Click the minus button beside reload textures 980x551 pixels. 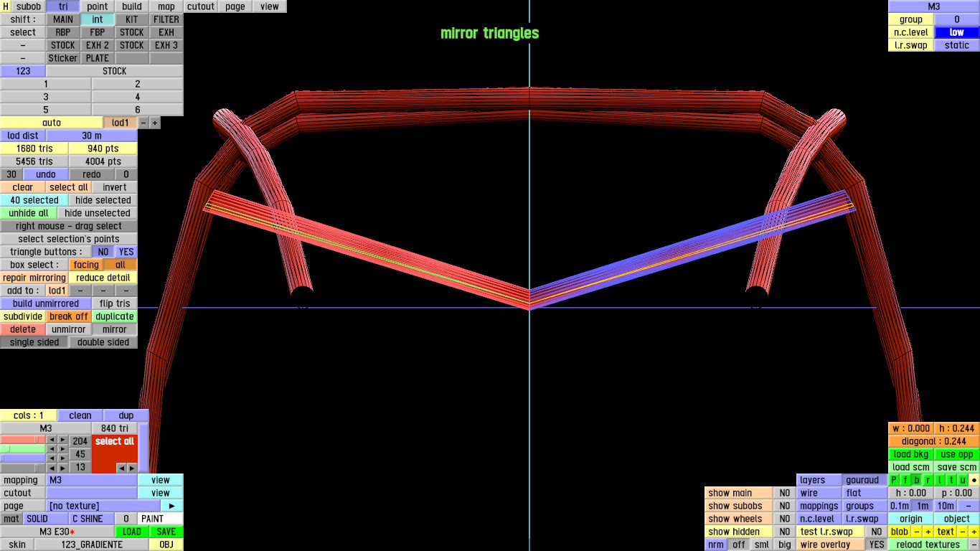[974, 545]
